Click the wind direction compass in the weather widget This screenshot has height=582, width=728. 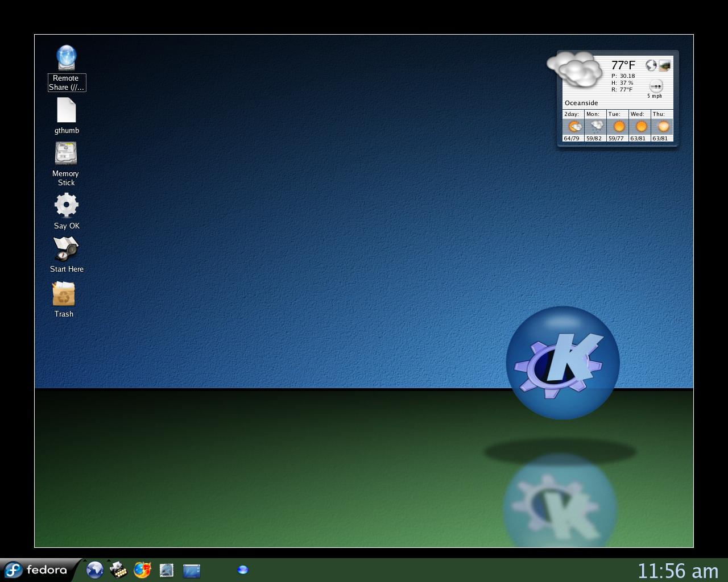(x=656, y=86)
